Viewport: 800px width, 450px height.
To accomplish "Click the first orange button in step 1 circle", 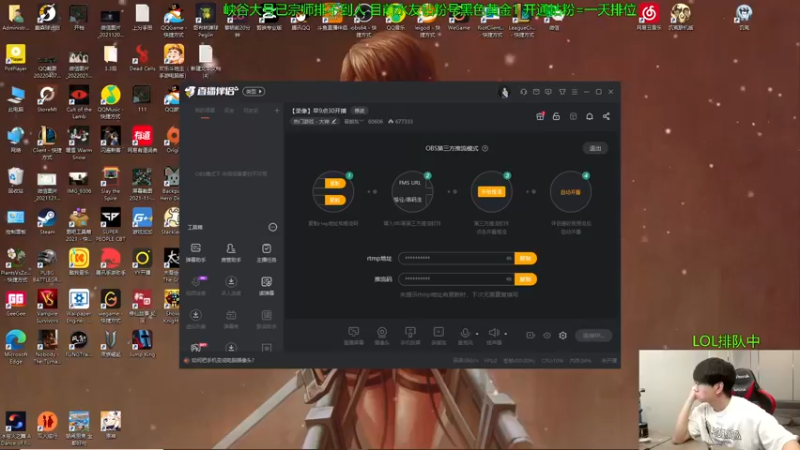I will click(x=335, y=183).
